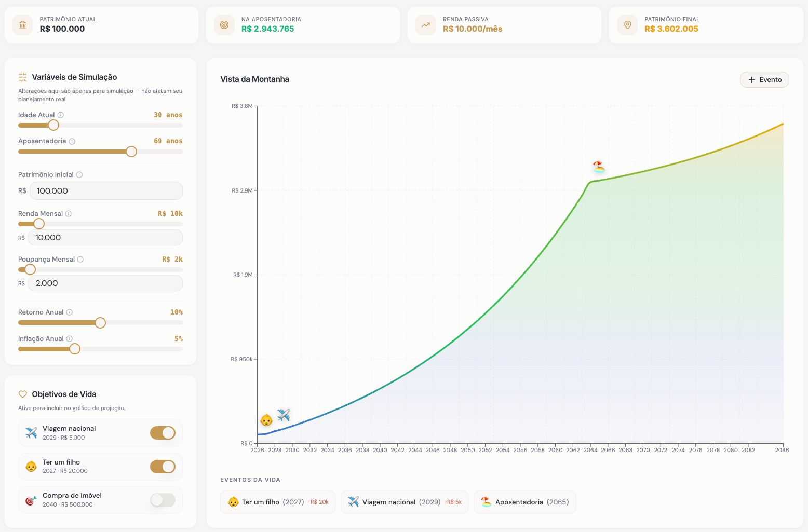
Task: Click the info icon beside Retorno Anual
Action: [70, 312]
